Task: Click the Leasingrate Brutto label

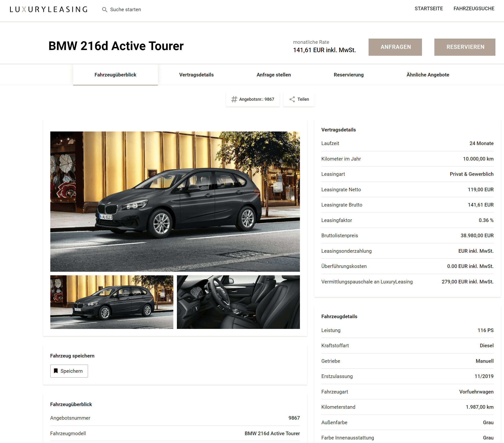Action: point(342,205)
